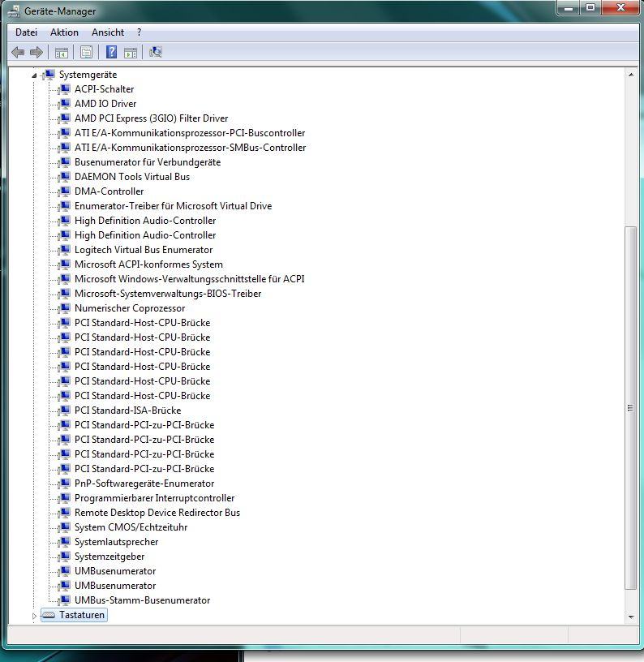Screen dimensions: 644x662
Task: Click the scrollbar down arrow
Action: (x=630, y=617)
